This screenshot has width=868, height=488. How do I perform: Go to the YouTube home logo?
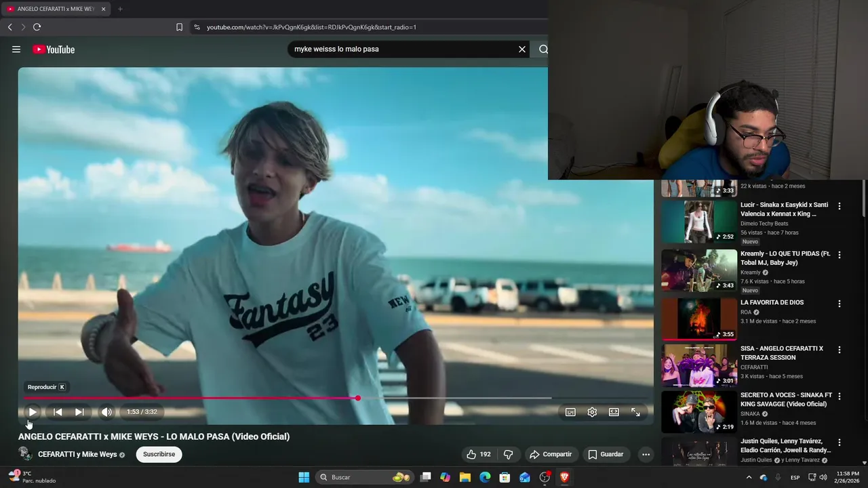click(54, 49)
